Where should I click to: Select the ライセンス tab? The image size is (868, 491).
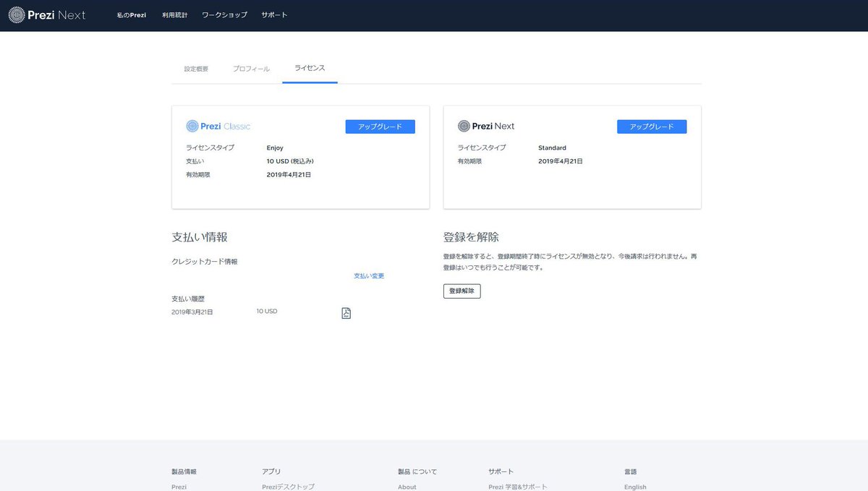tap(310, 68)
